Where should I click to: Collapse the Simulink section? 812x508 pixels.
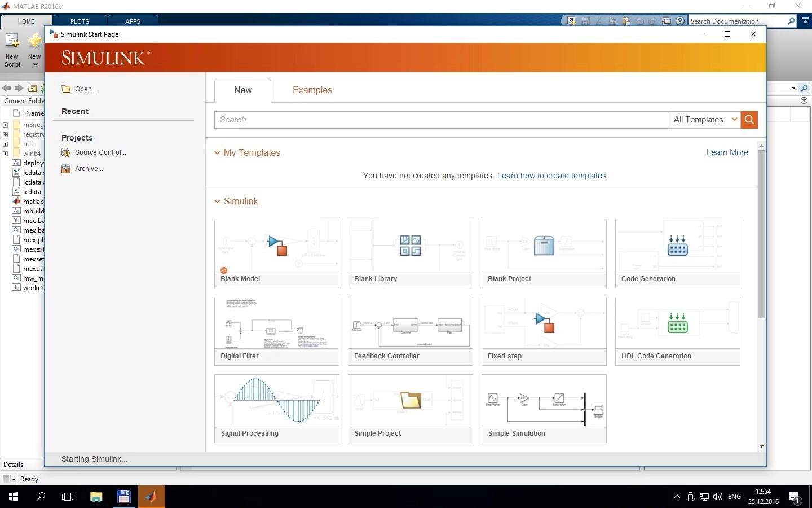click(x=217, y=202)
